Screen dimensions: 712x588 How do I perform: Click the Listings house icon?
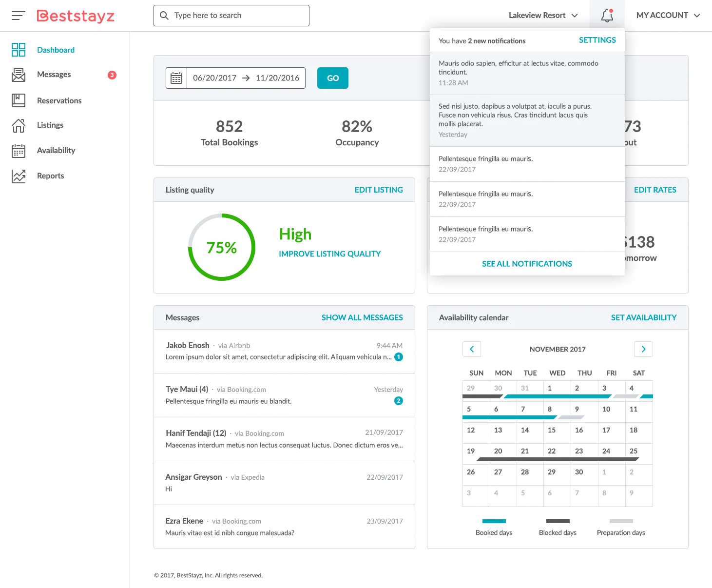tap(19, 125)
